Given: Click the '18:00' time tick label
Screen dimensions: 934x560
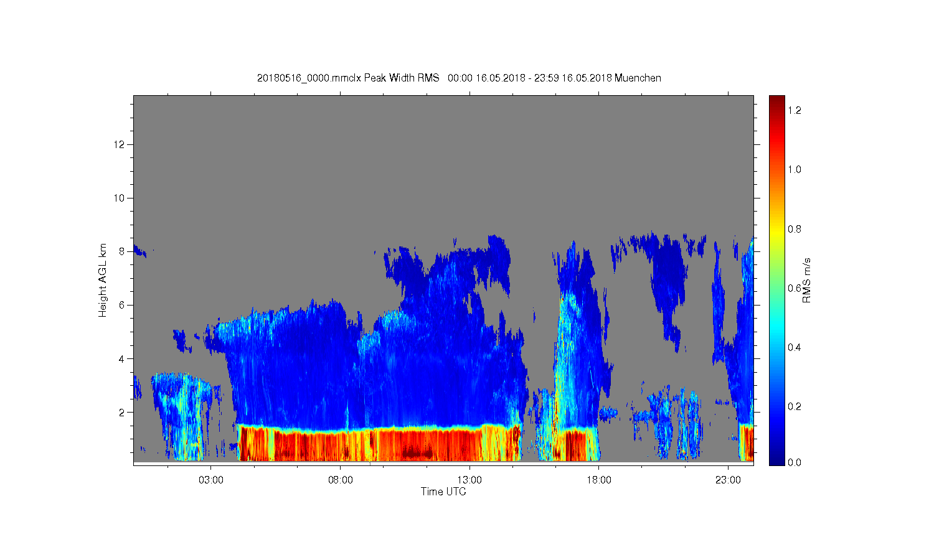Looking at the screenshot, I should 599,480.
